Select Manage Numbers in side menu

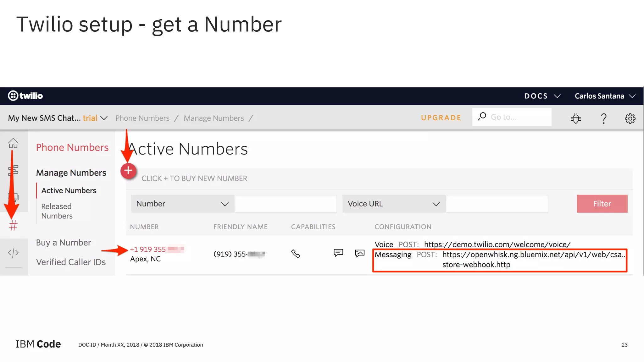pyautogui.click(x=71, y=173)
